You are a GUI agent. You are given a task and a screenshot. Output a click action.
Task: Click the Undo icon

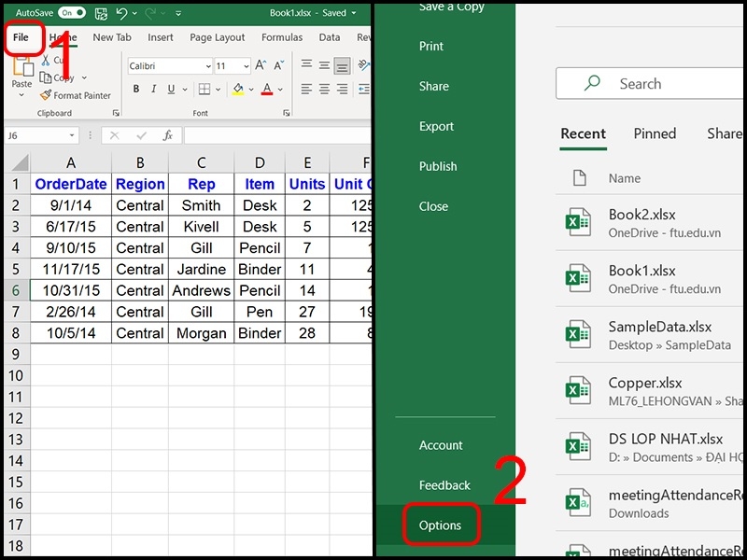(121, 13)
